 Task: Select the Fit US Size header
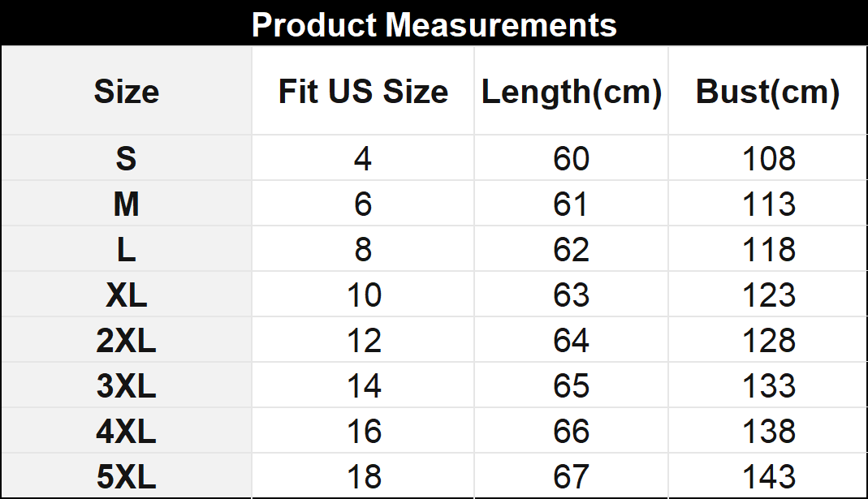(363, 92)
